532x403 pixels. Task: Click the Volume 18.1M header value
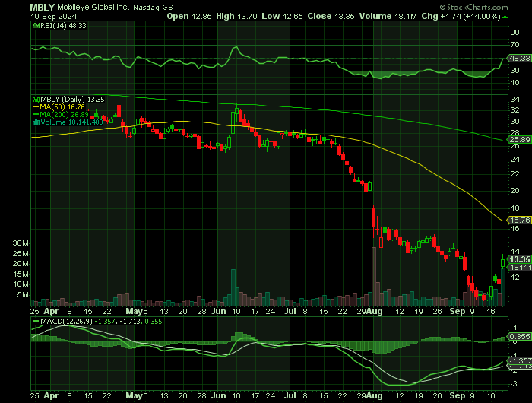click(388, 16)
